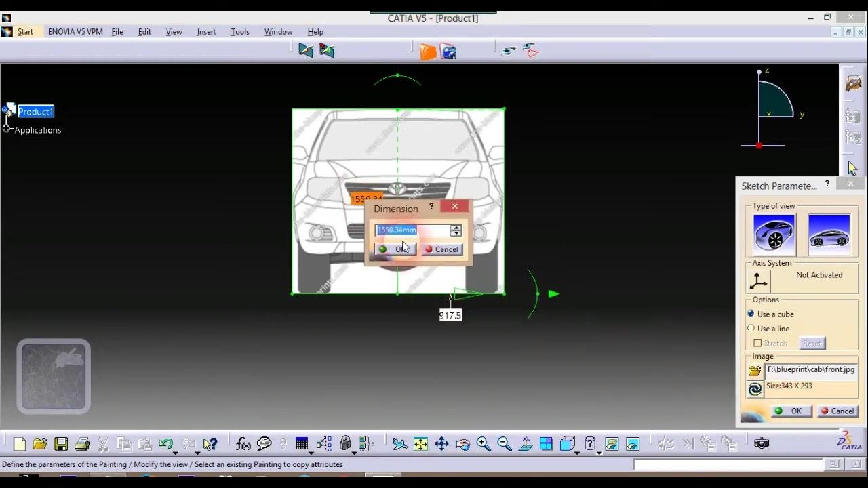Click the Dimension value spinner arrows

click(456, 230)
